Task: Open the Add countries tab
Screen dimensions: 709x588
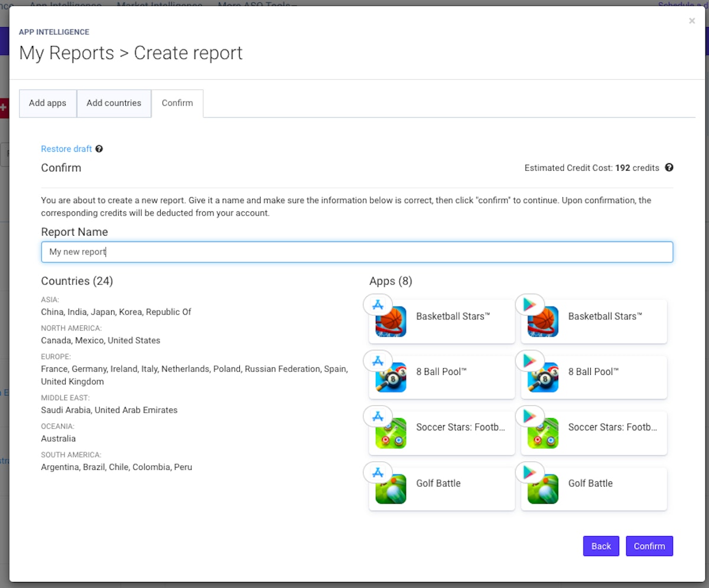Action: pyautogui.click(x=114, y=103)
